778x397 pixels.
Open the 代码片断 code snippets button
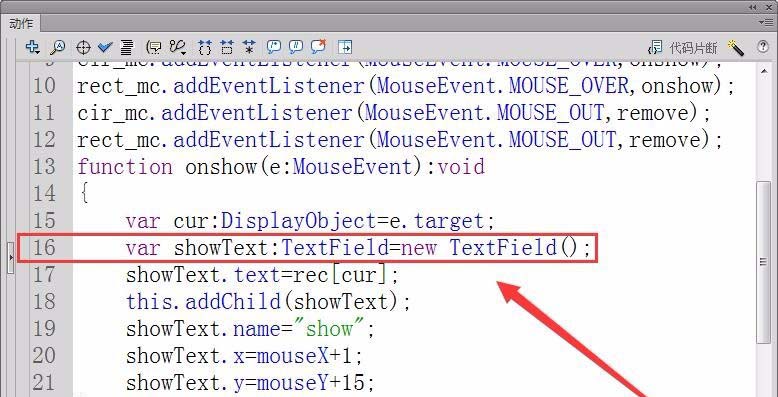pyautogui.click(x=683, y=48)
